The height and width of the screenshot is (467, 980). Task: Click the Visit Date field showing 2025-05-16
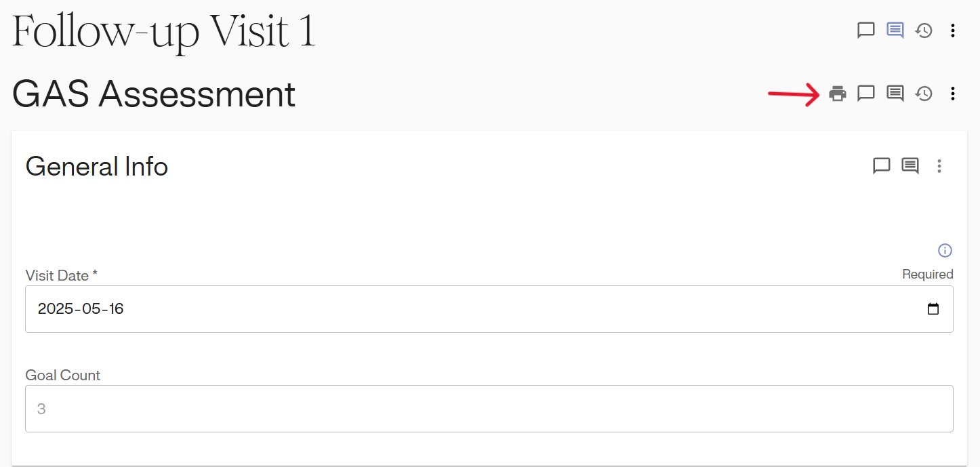(x=474, y=309)
